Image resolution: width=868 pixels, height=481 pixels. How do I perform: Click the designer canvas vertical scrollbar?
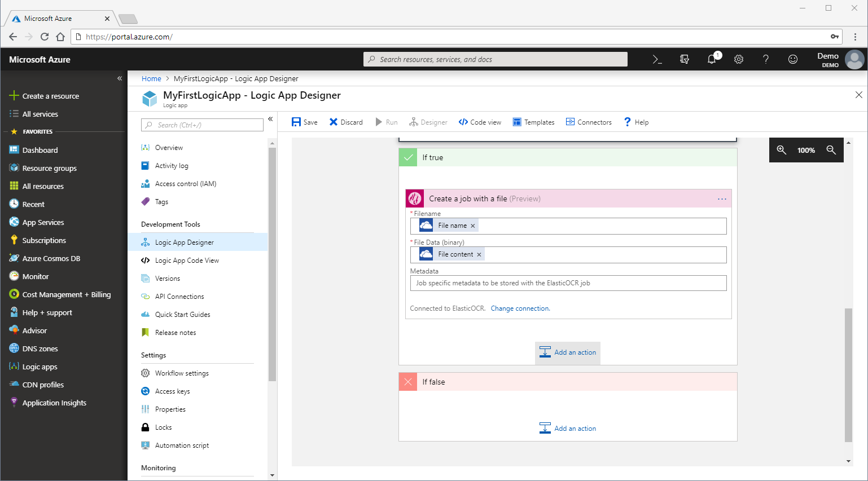tap(848, 375)
